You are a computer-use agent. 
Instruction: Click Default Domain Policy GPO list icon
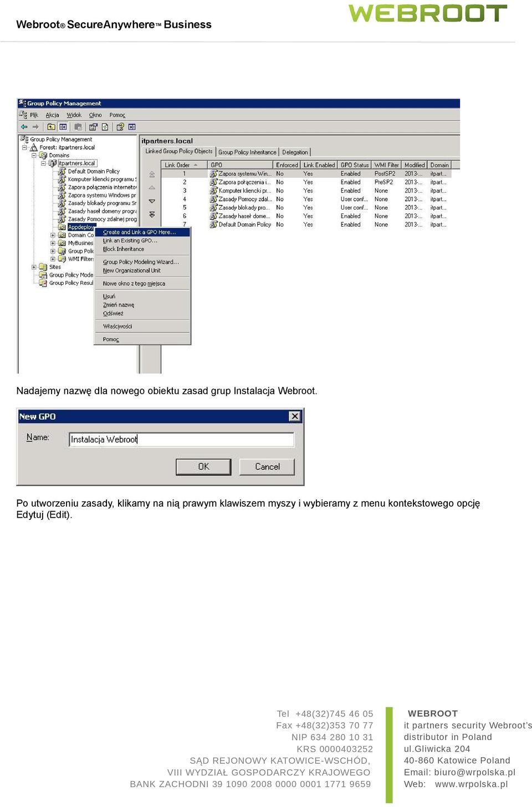[x=213, y=224]
